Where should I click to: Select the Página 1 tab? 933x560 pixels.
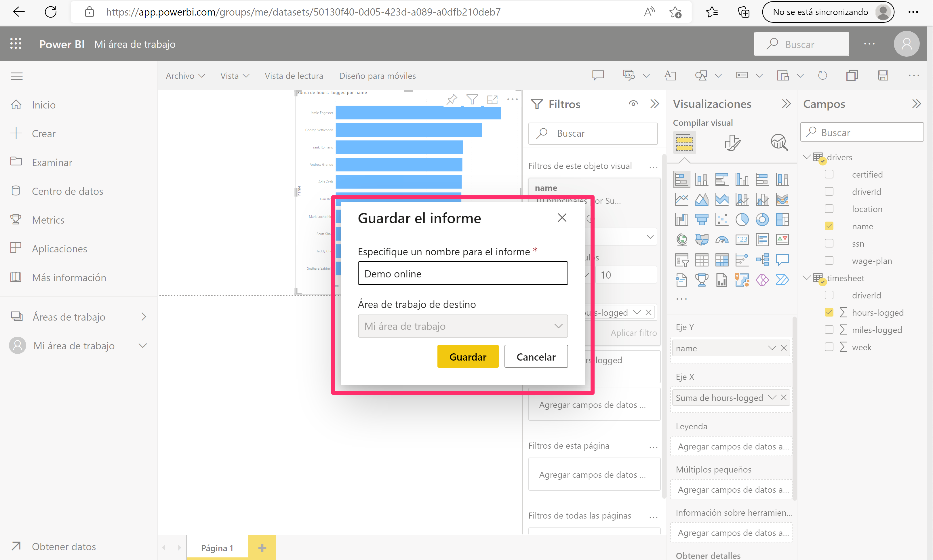(217, 548)
